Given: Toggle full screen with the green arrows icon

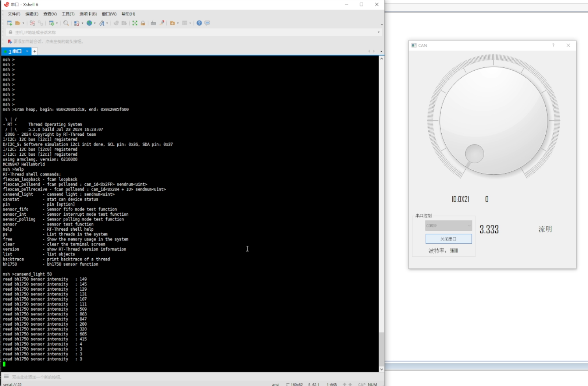Looking at the screenshot, I should tap(135, 23).
